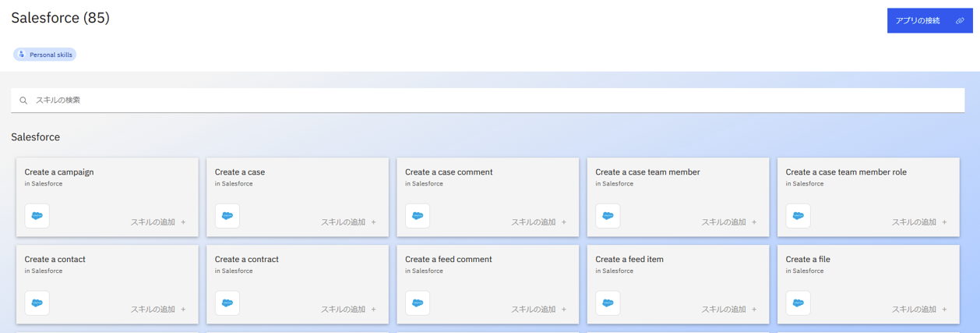980x333 pixels.
Task: Click the Salesforce icon on Create a feed item card
Action: click(608, 303)
